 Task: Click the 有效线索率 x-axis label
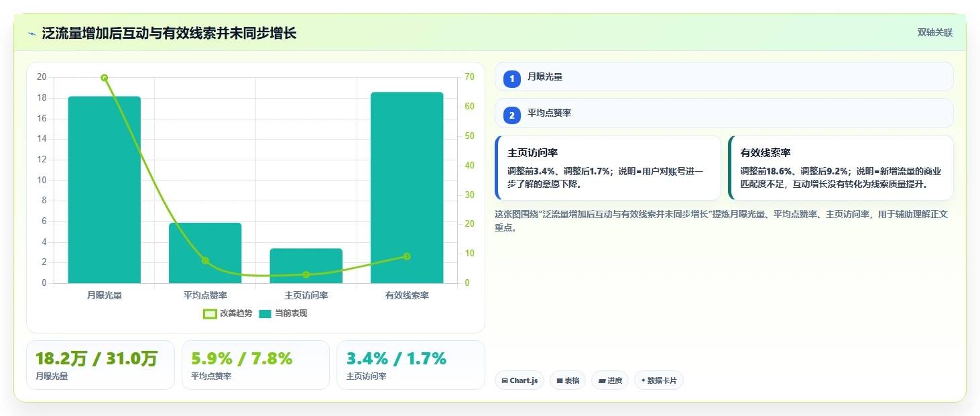pos(407,295)
